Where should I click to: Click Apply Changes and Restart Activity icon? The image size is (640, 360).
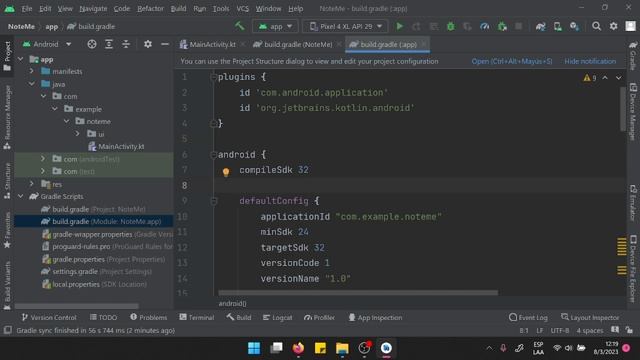tap(416, 26)
